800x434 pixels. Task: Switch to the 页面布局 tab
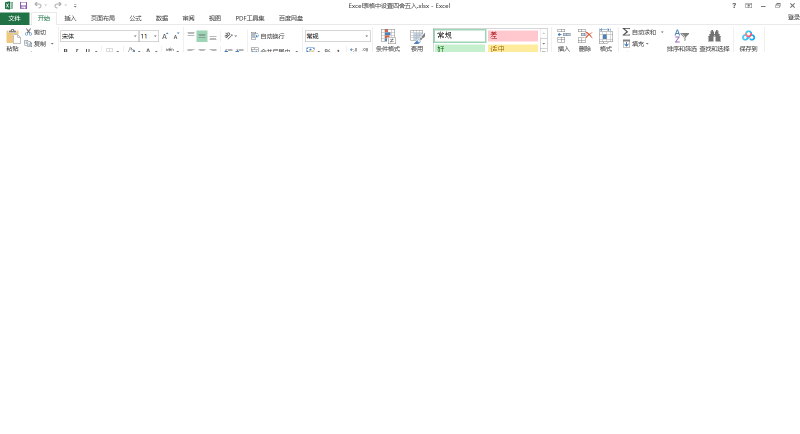click(x=103, y=18)
